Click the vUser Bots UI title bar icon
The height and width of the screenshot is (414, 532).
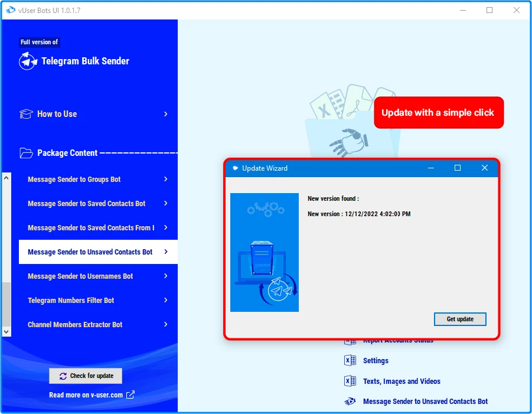tap(11, 10)
